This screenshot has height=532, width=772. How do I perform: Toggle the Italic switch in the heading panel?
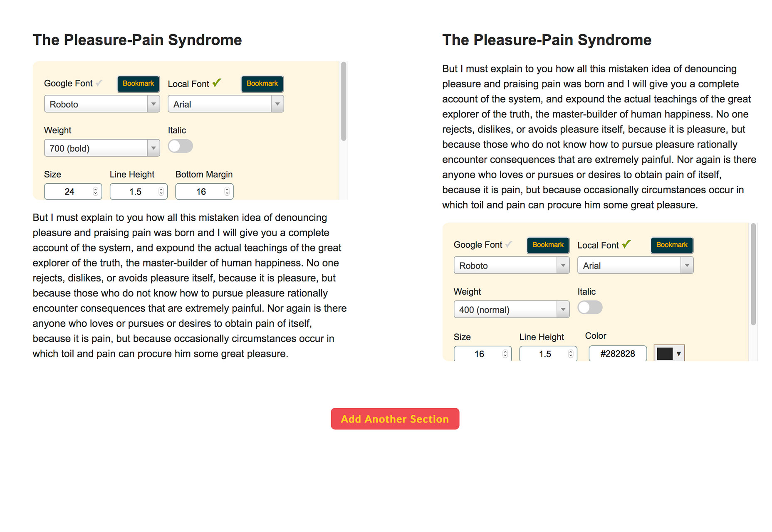point(181,146)
